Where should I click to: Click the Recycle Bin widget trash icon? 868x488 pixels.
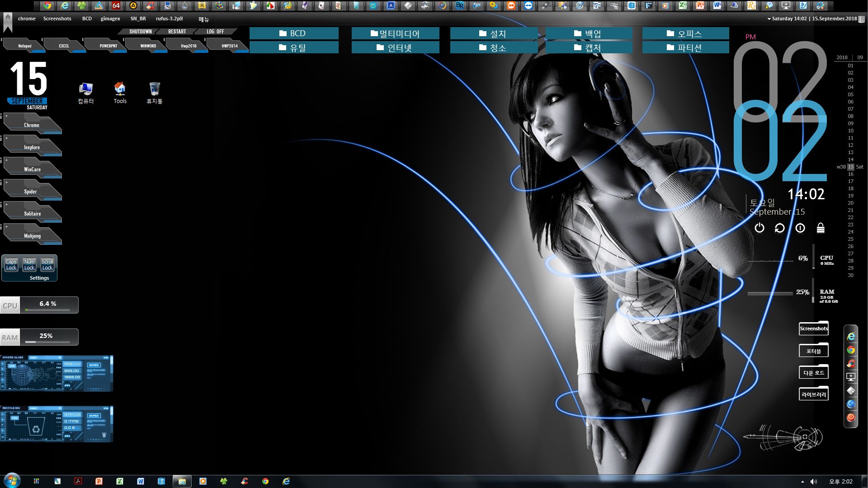point(104,435)
